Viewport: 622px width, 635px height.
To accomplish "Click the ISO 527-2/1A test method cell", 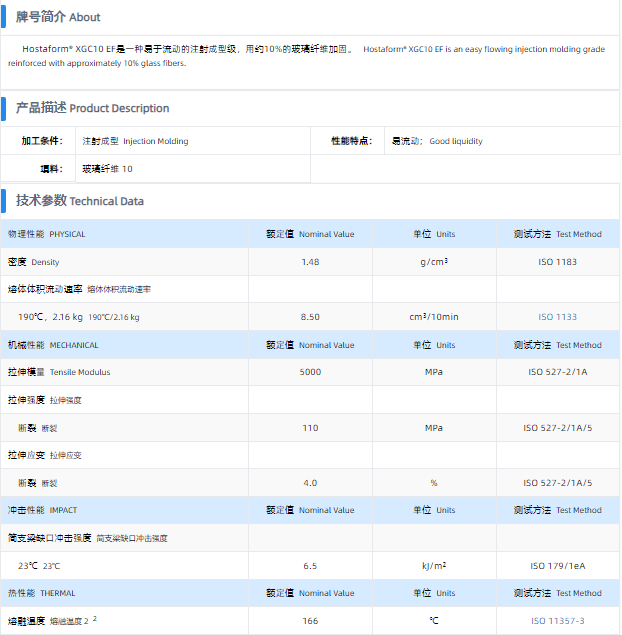I will pos(557,372).
